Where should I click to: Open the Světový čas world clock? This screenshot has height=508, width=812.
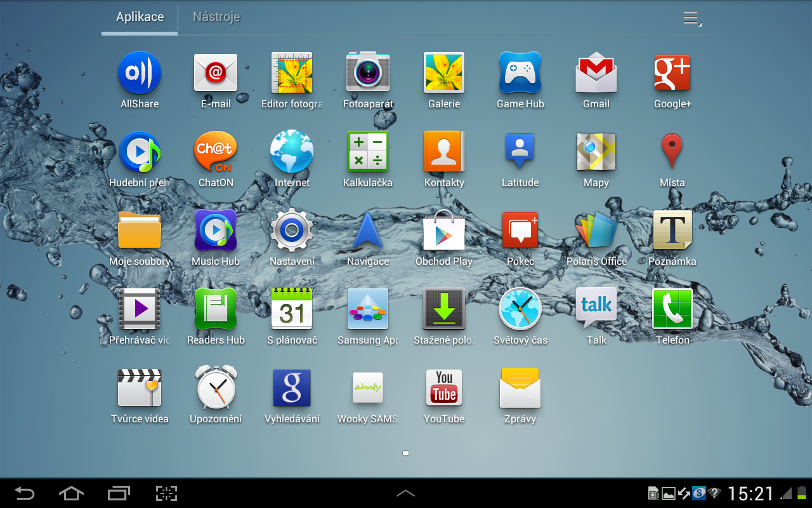click(520, 309)
